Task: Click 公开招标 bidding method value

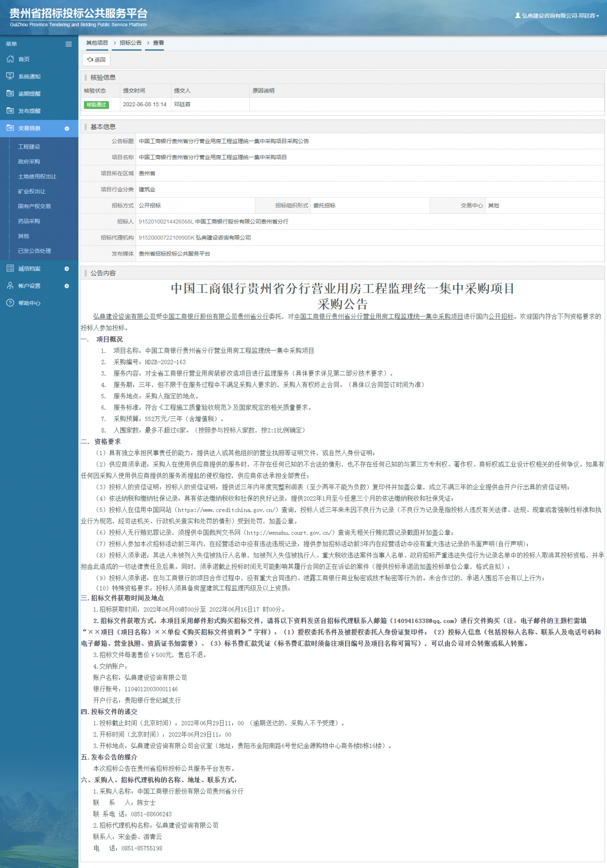Action: point(150,205)
